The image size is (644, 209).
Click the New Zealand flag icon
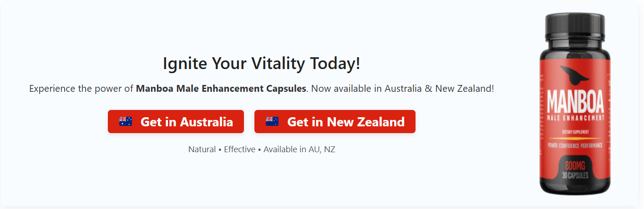272,121
